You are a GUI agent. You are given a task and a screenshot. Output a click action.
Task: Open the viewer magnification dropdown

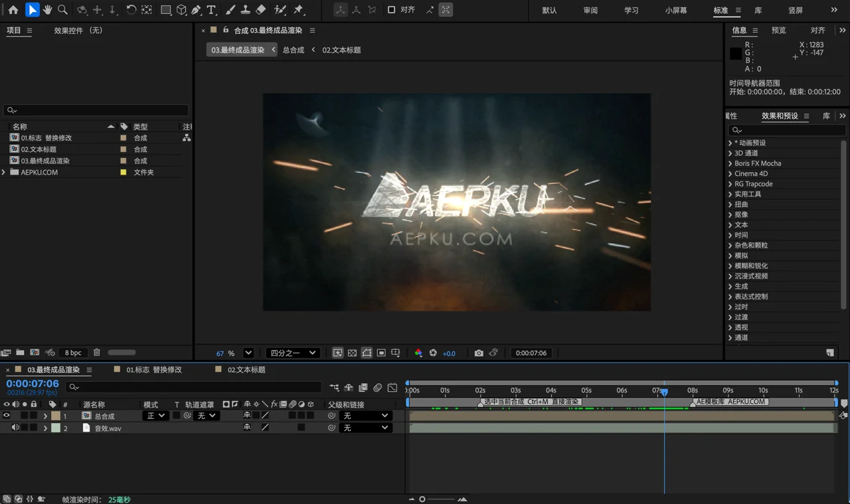(x=248, y=353)
